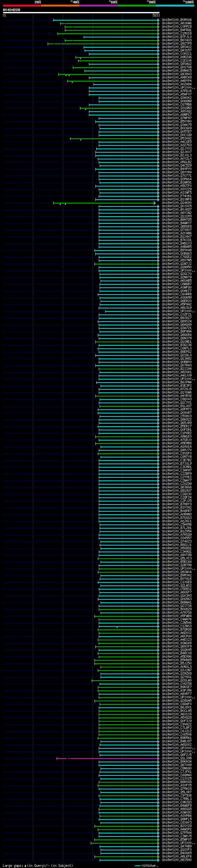The image size is (197, 868).
Task: Select hit label UniRef100_A5P9A2
Action: 177,304
